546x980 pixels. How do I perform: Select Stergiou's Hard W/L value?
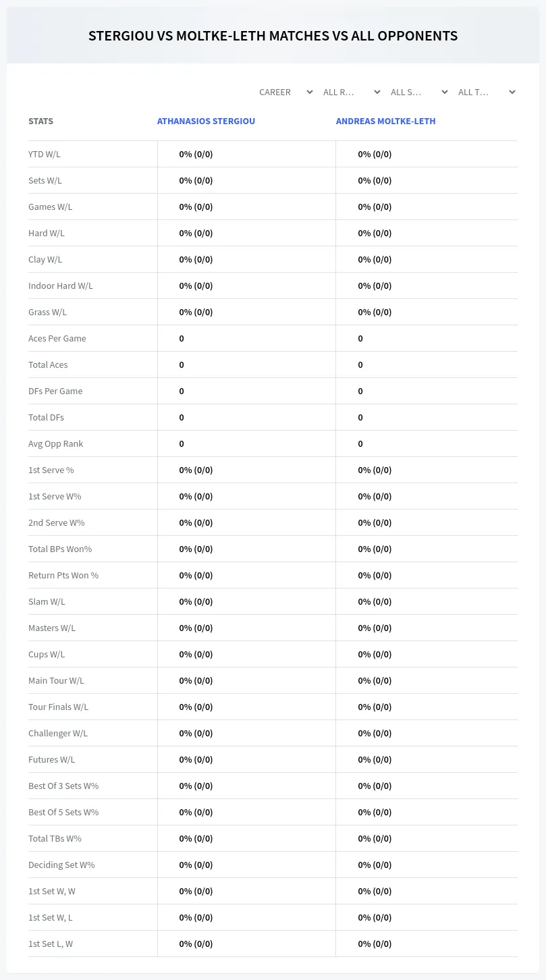click(196, 233)
